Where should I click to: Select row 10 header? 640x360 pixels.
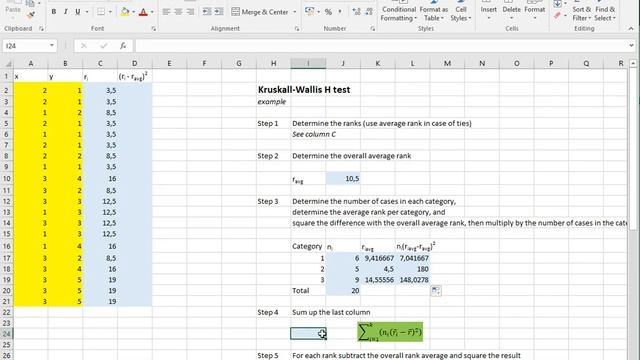coord(7,178)
